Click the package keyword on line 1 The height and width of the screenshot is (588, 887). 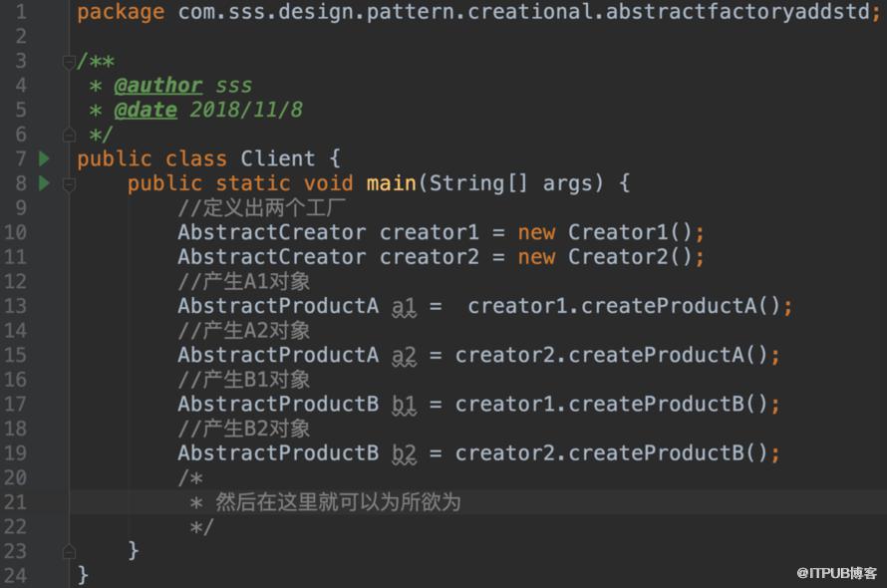[x=121, y=12]
